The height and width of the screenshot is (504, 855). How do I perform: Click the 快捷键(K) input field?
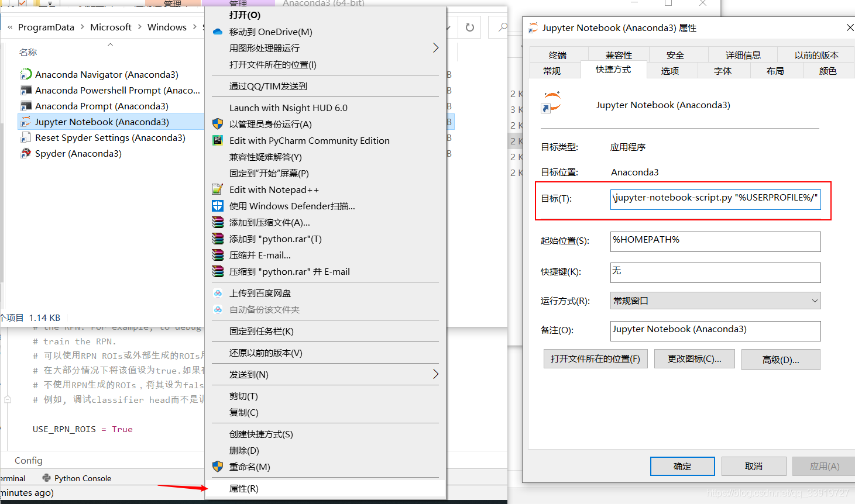click(715, 272)
